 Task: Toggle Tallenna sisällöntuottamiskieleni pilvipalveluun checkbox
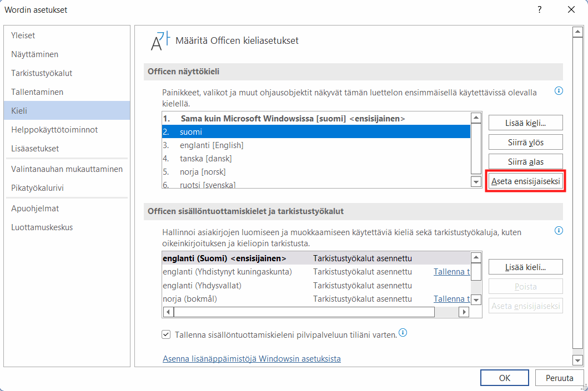pos(166,334)
